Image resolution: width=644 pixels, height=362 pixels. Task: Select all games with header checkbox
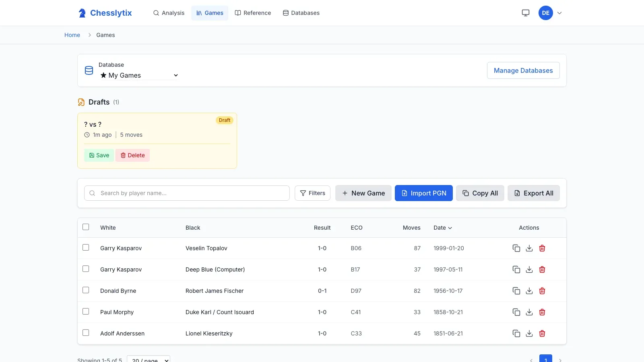[x=86, y=227]
